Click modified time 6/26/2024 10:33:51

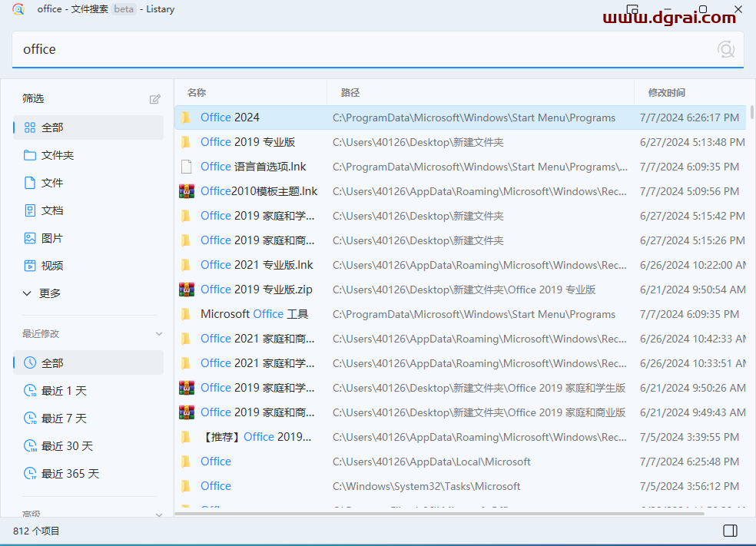[693, 363]
